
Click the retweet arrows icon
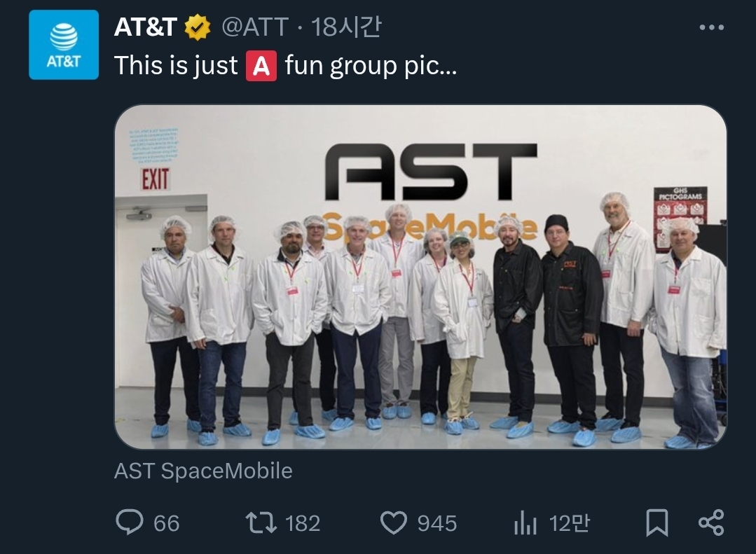coord(261,522)
